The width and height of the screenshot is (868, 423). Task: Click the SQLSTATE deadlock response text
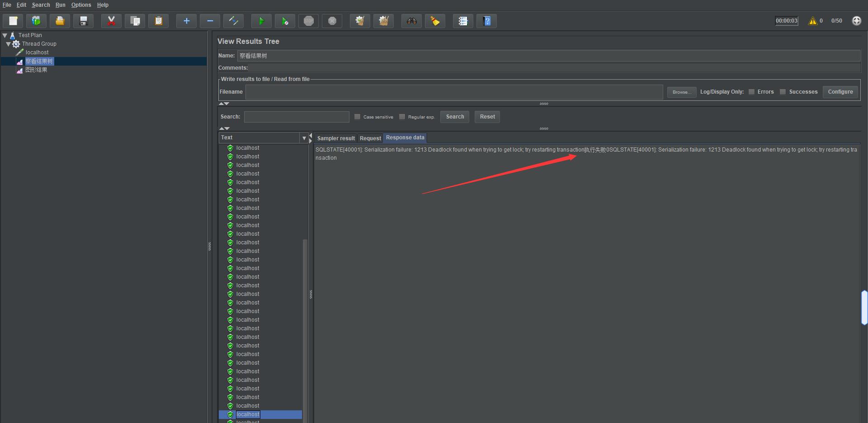coord(586,154)
